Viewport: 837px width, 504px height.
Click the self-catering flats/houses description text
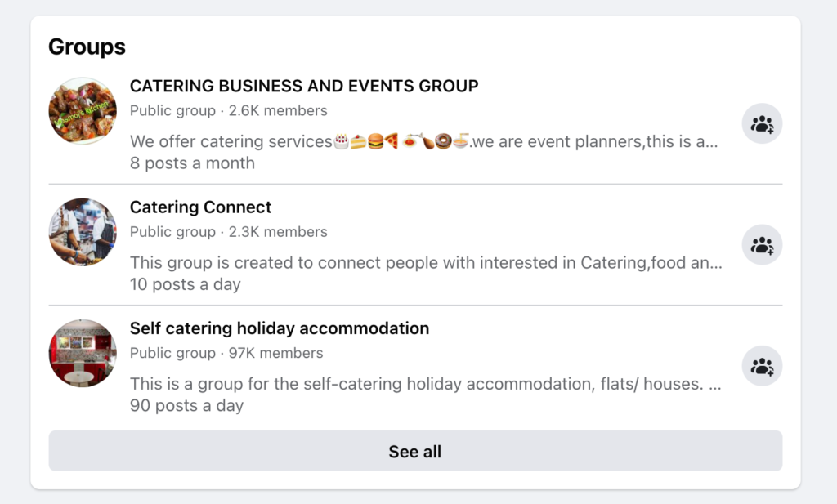425,384
